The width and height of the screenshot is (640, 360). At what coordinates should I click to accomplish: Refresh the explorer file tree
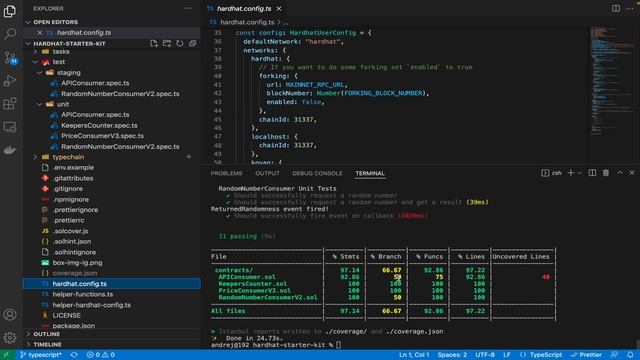coord(180,43)
